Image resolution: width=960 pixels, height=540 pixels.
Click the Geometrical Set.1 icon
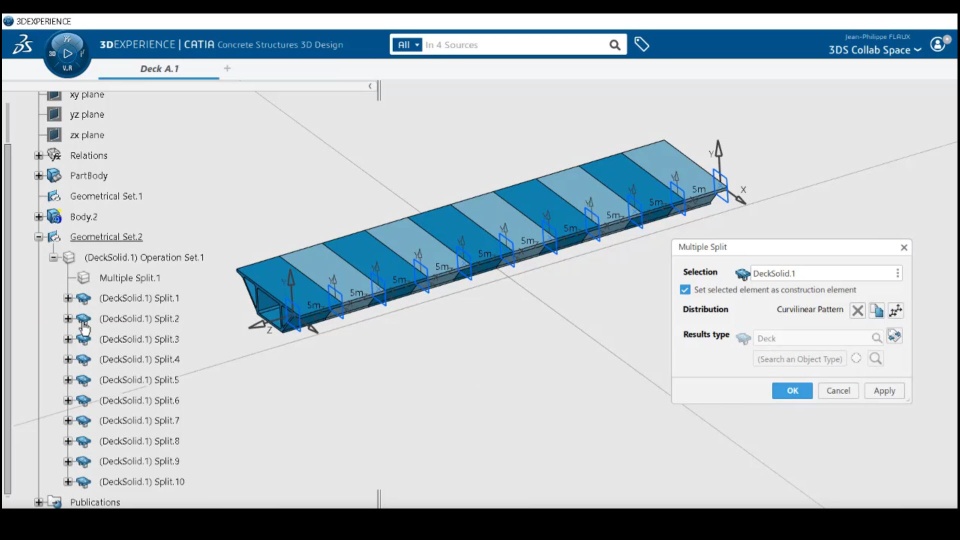(54, 196)
